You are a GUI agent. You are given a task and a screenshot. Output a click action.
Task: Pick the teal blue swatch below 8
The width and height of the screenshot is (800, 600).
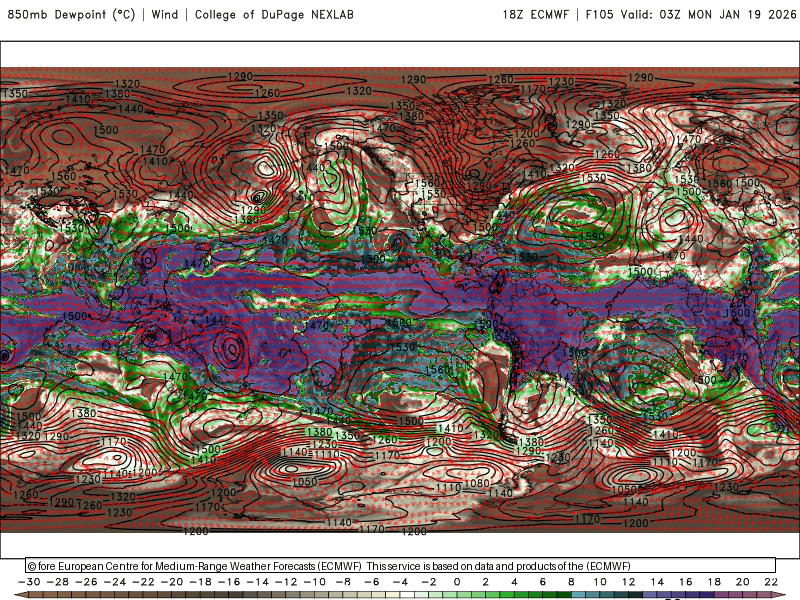click(x=578, y=595)
